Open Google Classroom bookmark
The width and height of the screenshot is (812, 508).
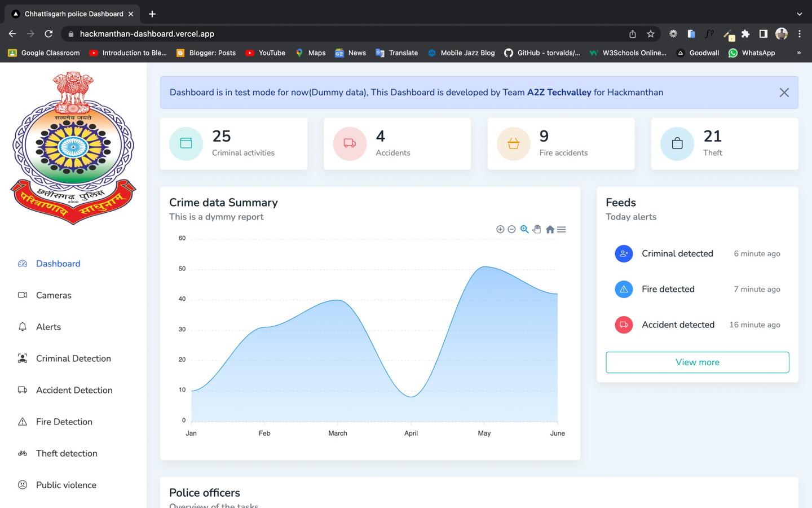tap(44, 53)
